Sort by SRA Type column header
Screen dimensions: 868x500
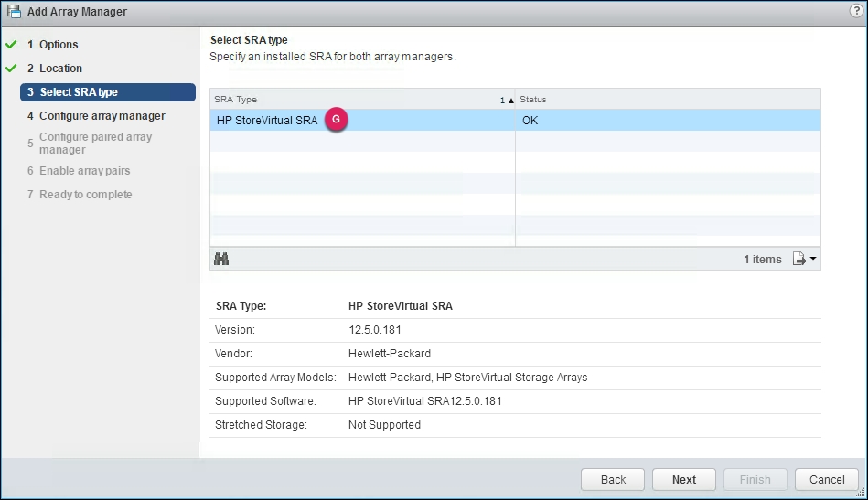pyautogui.click(x=362, y=99)
